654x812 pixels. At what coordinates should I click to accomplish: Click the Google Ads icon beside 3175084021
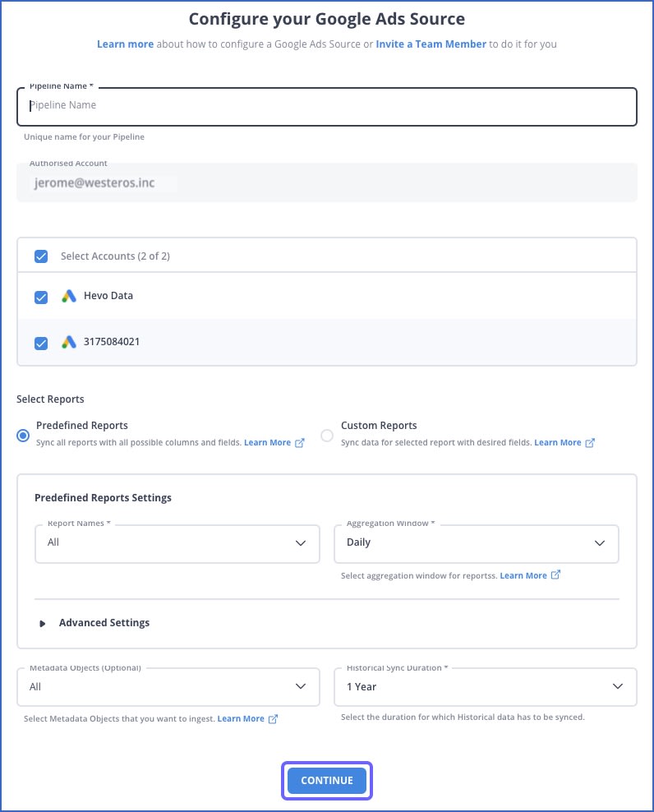(x=69, y=342)
